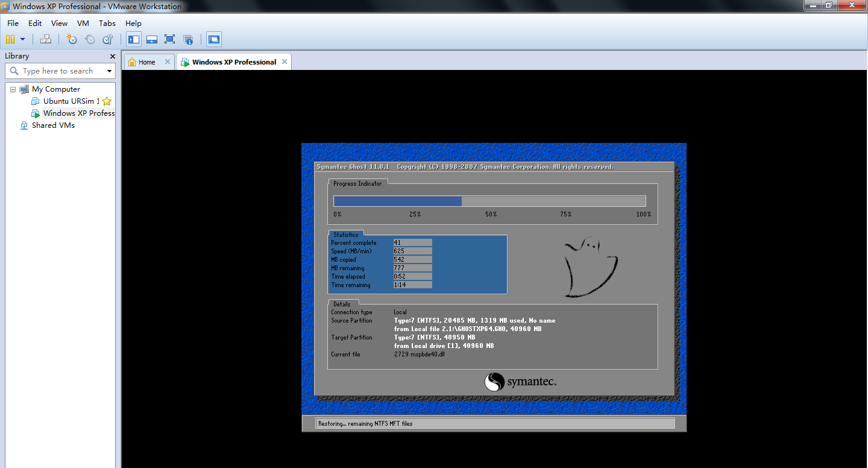868x468 pixels.
Task: Click the library search field
Action: click(60, 71)
